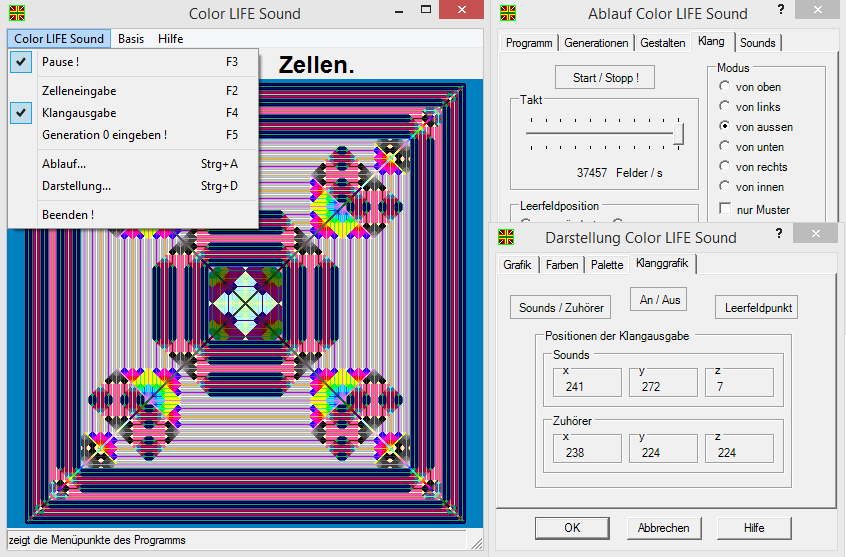Confirm with the OK button
The height and width of the screenshot is (557, 846).
tap(572, 528)
